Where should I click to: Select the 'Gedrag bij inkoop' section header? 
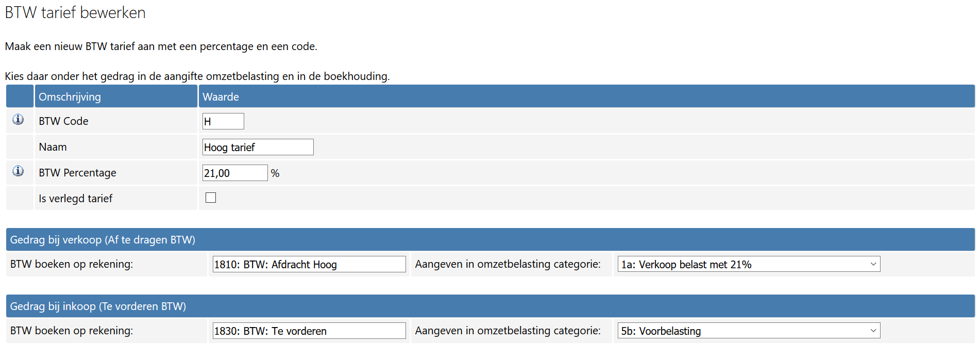(x=98, y=306)
